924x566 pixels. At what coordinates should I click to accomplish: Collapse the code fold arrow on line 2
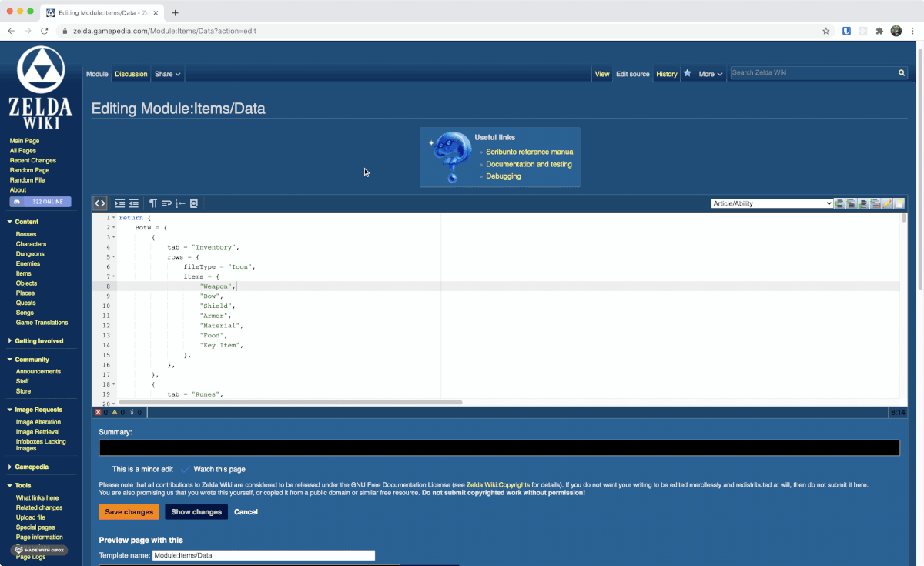click(x=113, y=227)
